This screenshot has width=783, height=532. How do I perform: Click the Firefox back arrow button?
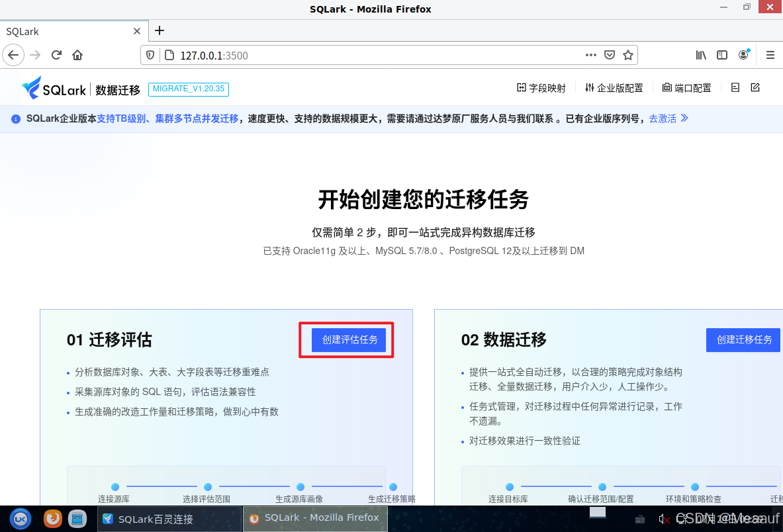[13, 55]
